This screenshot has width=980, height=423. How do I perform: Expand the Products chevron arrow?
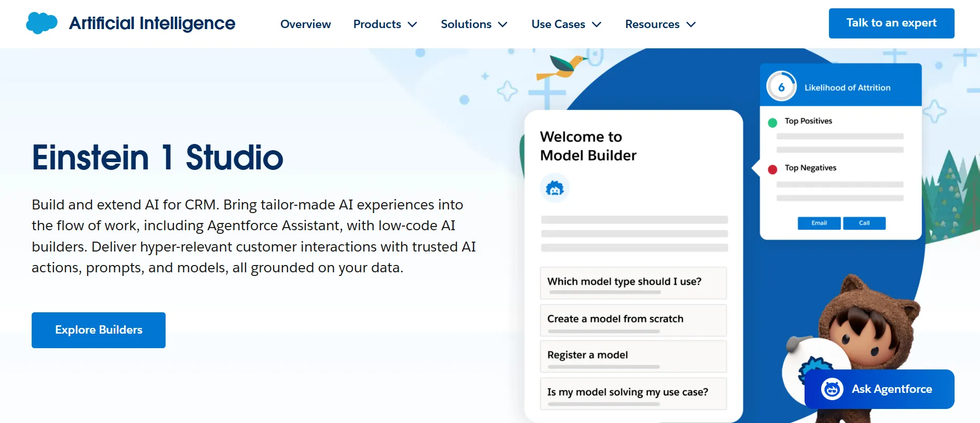pyautogui.click(x=413, y=24)
